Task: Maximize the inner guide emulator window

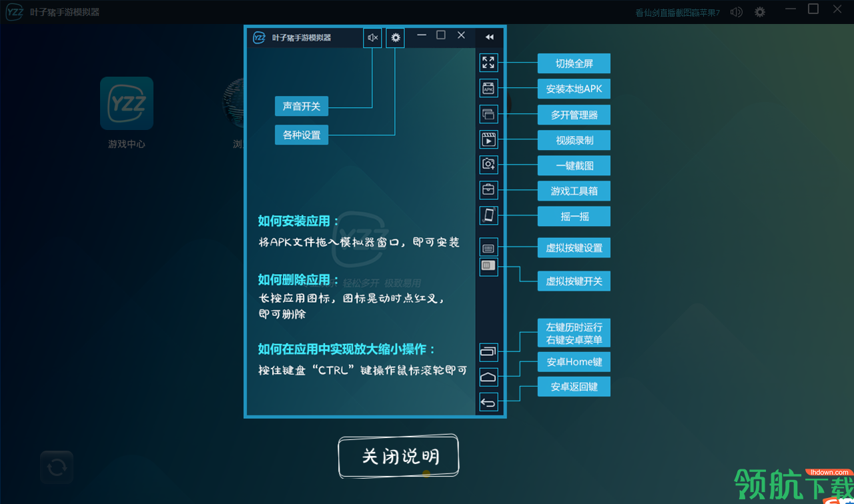Action: click(x=441, y=35)
